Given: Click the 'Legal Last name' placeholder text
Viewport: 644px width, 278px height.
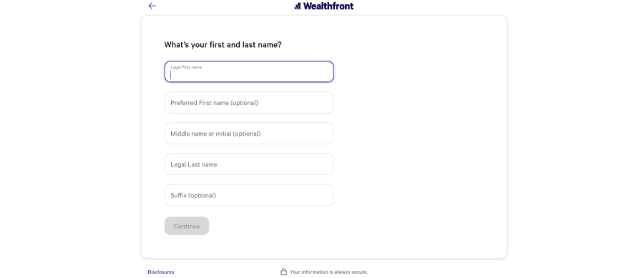Looking at the screenshot, I should (194, 164).
